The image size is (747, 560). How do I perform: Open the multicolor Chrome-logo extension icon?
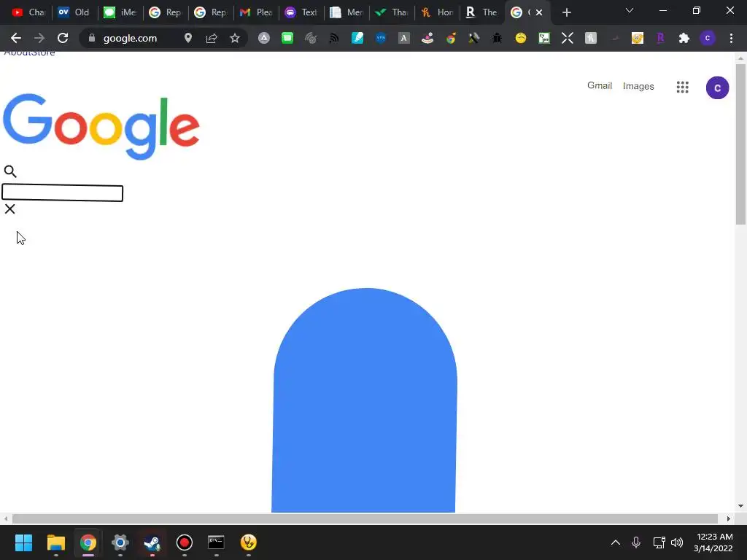click(x=451, y=38)
